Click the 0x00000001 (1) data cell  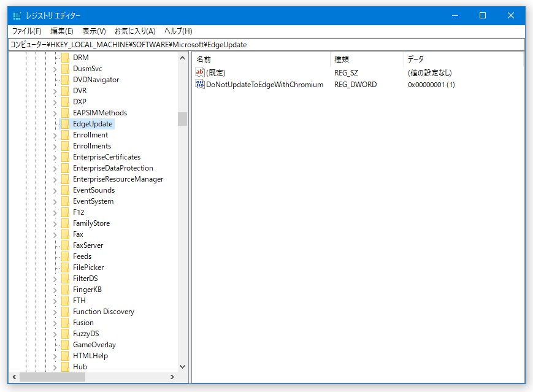pyautogui.click(x=431, y=85)
